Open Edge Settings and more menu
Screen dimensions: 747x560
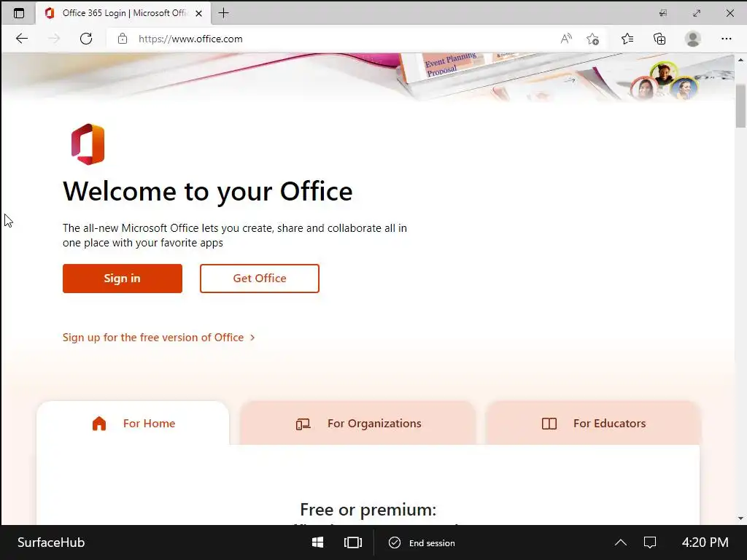tap(726, 39)
